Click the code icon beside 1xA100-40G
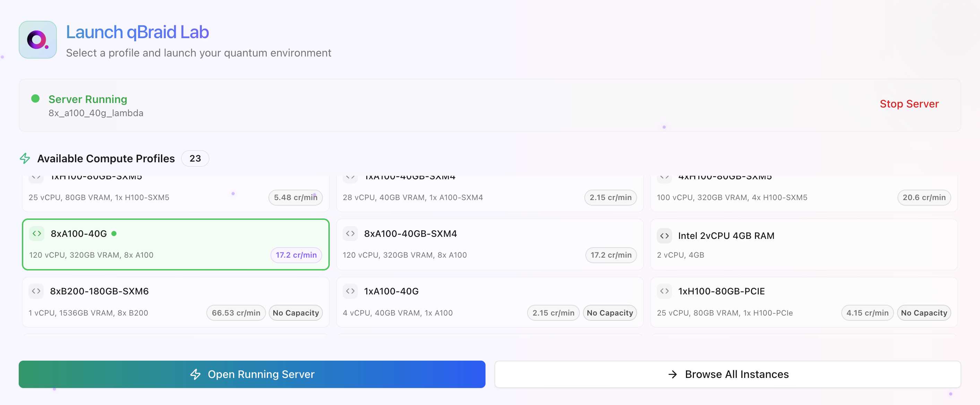 point(350,291)
